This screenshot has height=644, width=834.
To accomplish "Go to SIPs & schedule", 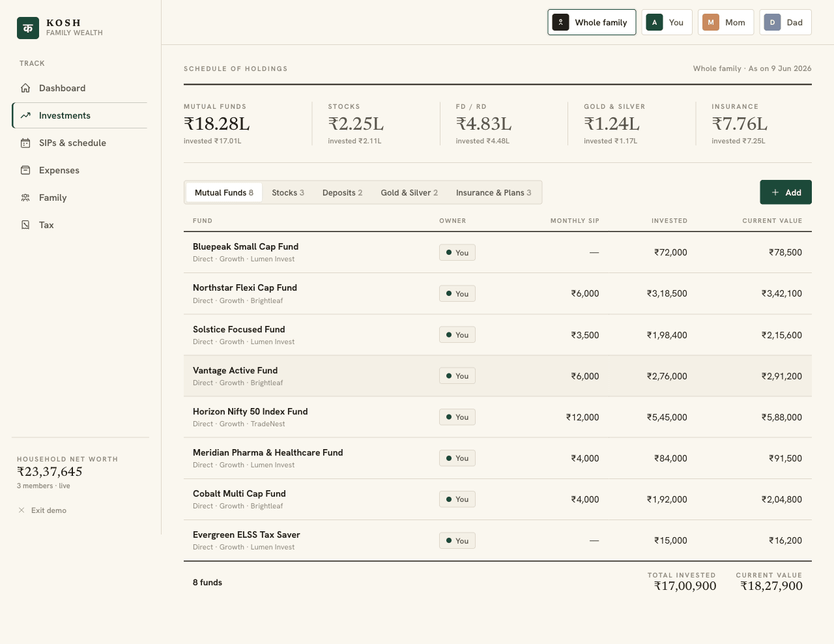I will [x=79, y=143].
